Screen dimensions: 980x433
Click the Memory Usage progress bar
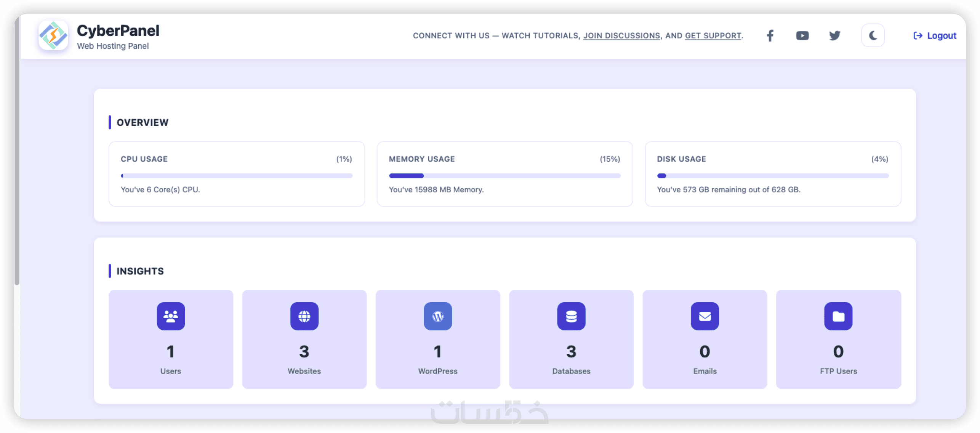[x=504, y=176]
